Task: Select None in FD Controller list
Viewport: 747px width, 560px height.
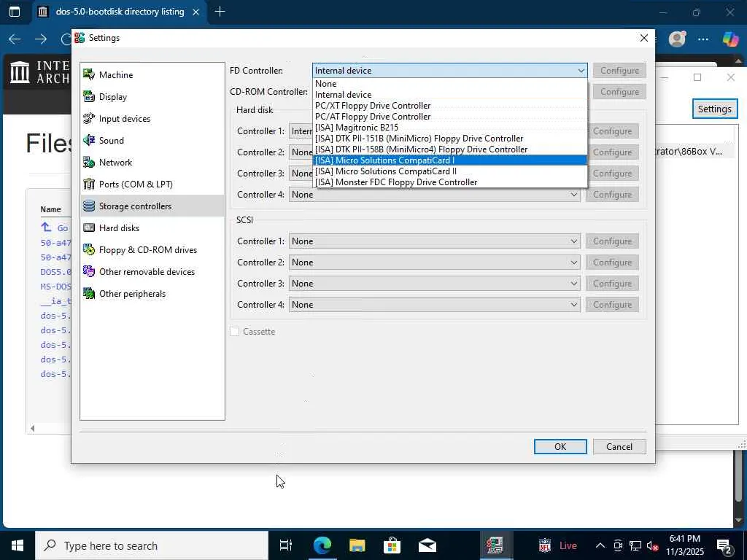Action: (x=449, y=83)
